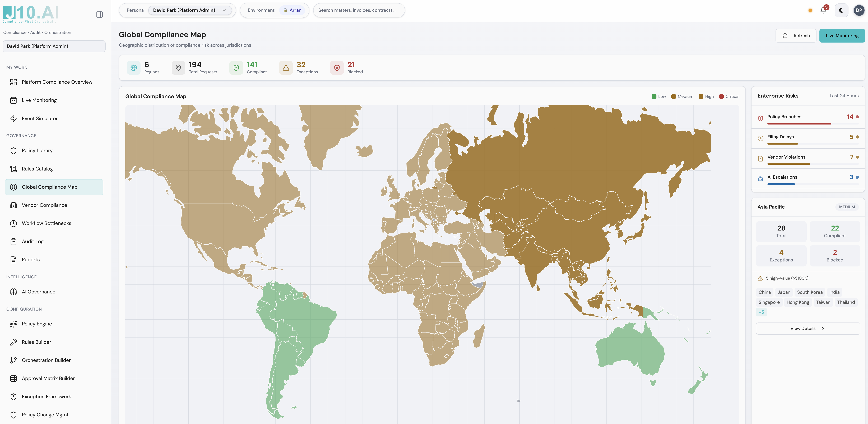Click the 5 high-value (>$100K) alert text
Viewport: 868px width, 424px height.
click(x=787, y=278)
